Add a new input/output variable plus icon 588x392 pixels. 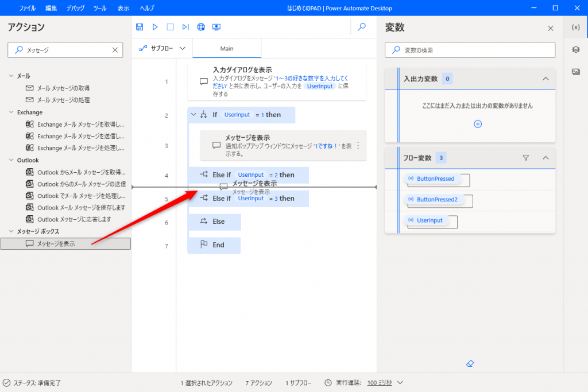(478, 124)
